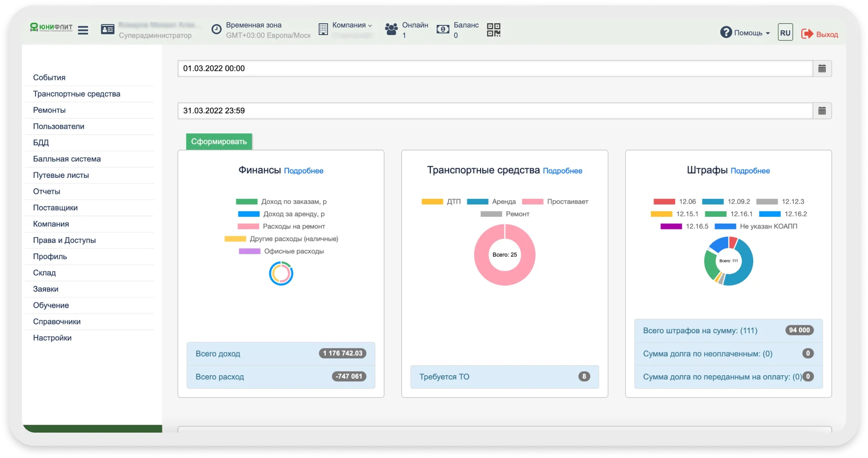Click the balance money icon
The height and width of the screenshot is (458, 868).
[443, 29]
